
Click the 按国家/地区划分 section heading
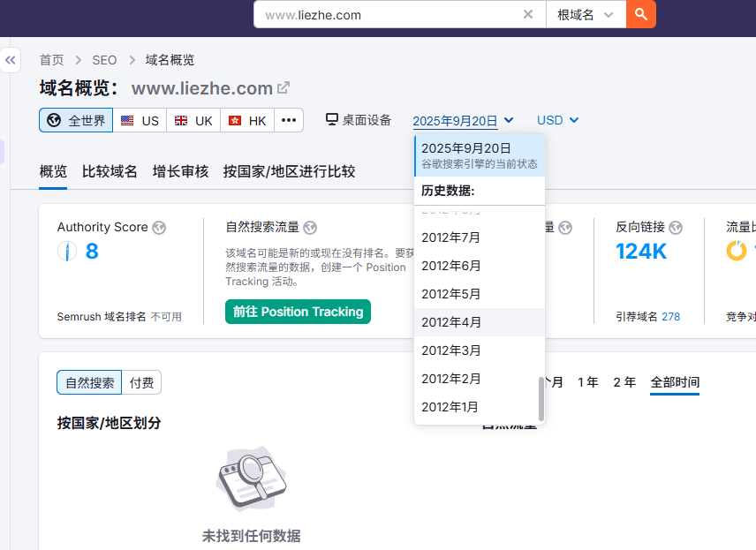tap(109, 423)
